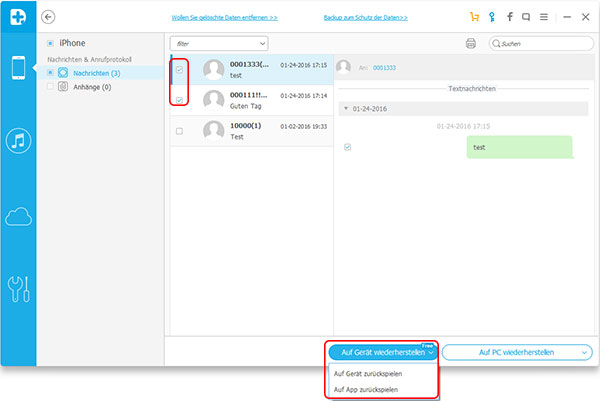Collapse the 01-24-2016 date group
This screenshot has height=401, width=600.
click(x=346, y=109)
